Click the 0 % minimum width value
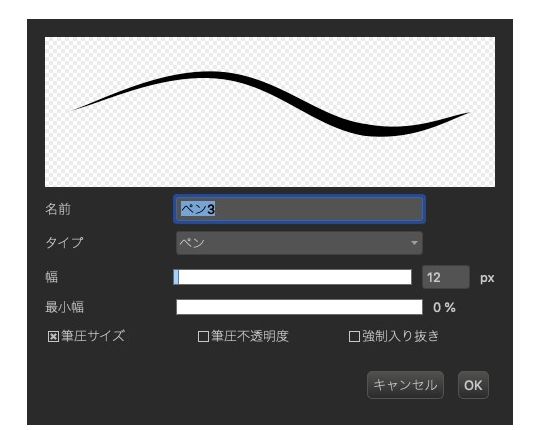 444,307
